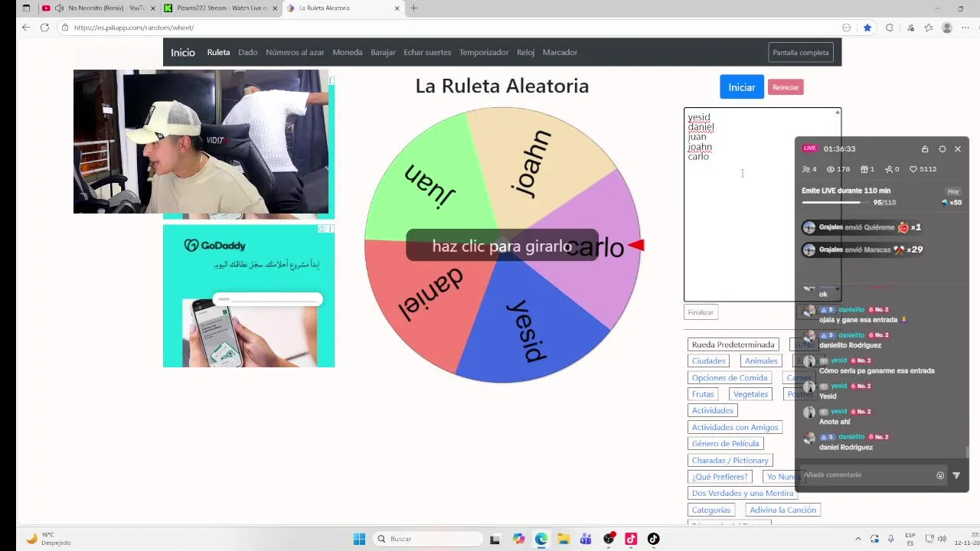Open the browser profile icon
Viewport: 980px width, 551px height.
[947, 28]
